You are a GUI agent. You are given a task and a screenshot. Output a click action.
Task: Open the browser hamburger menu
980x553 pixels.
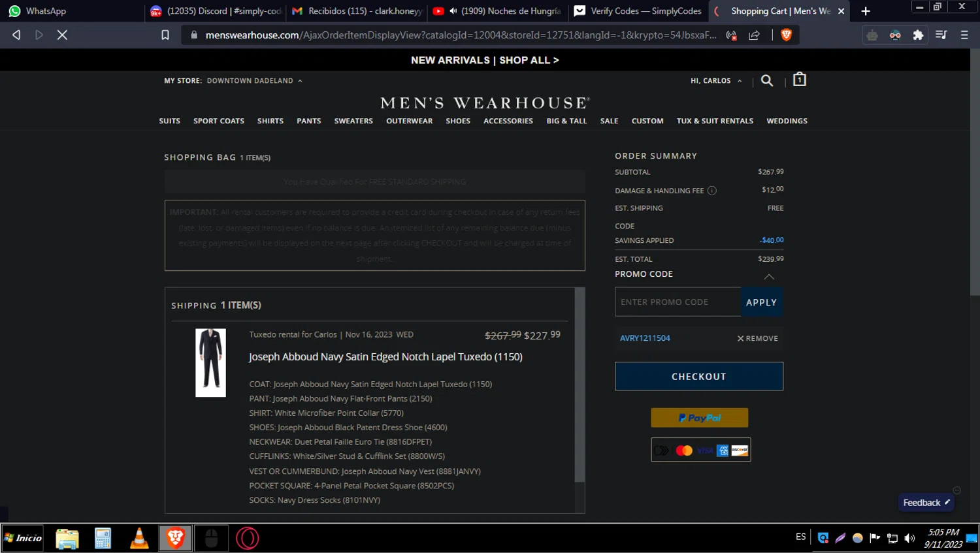tap(964, 35)
